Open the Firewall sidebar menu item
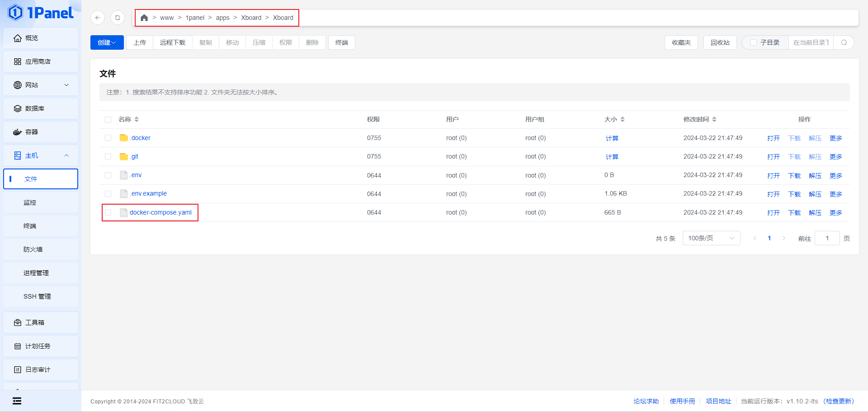 click(x=33, y=249)
